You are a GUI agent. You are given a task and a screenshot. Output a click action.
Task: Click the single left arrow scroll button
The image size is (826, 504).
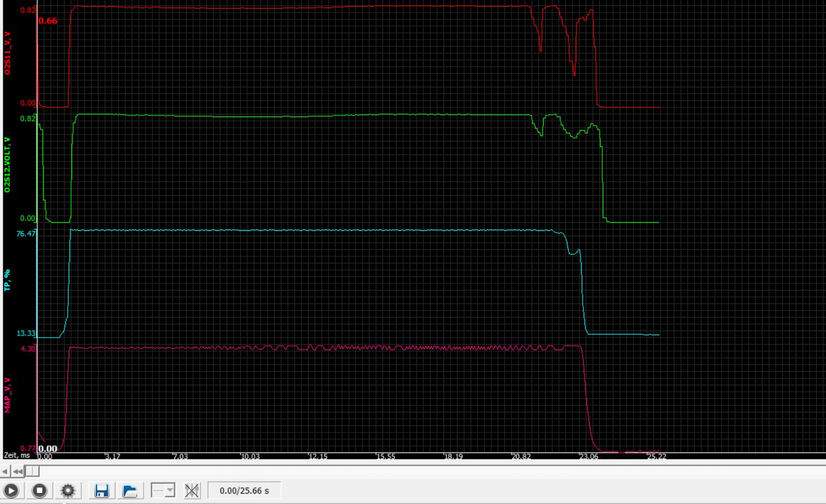coord(6,471)
